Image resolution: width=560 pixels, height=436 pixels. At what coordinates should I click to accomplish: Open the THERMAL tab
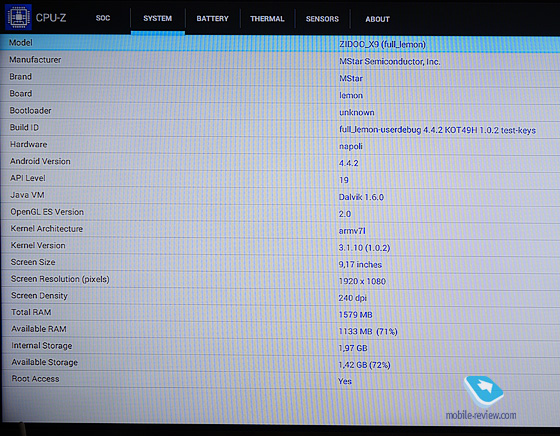267,19
